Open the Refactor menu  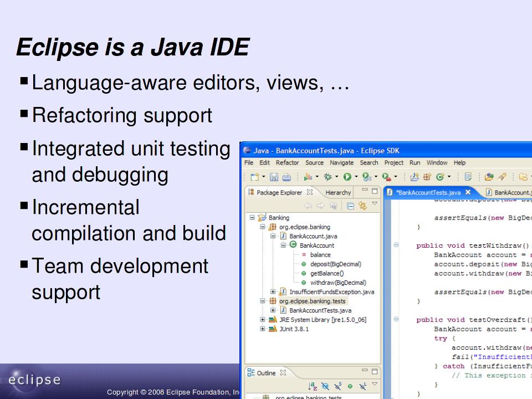pyautogui.click(x=288, y=163)
